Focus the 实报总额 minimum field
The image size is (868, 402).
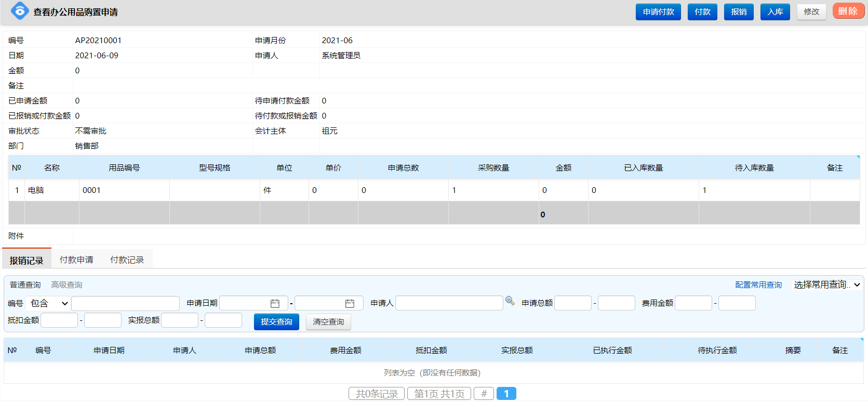point(180,320)
